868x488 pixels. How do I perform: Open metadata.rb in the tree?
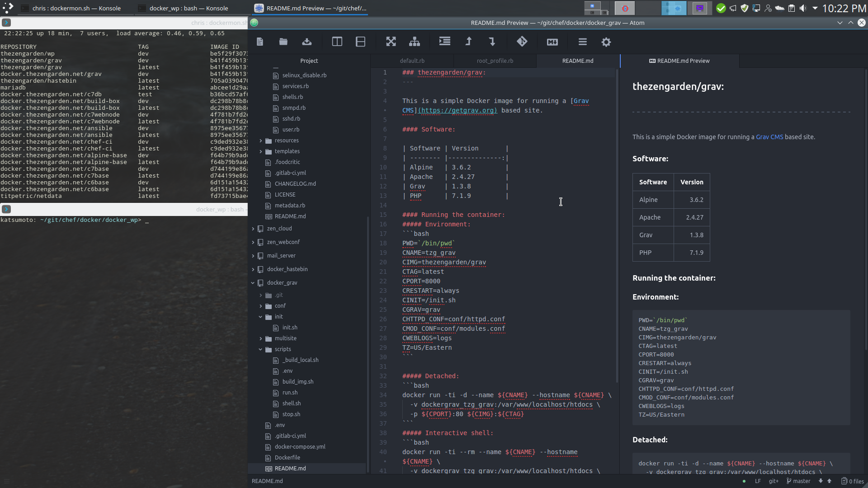pyautogui.click(x=290, y=206)
